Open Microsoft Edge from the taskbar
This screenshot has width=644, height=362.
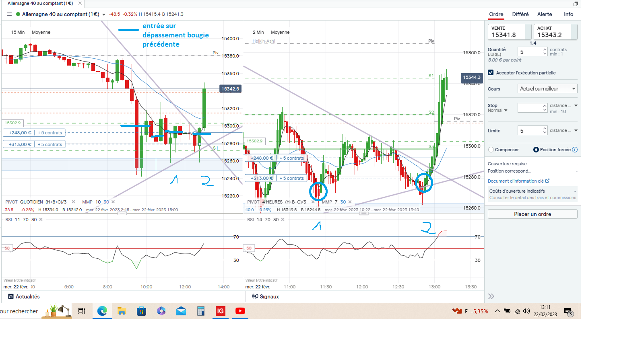[102, 311]
